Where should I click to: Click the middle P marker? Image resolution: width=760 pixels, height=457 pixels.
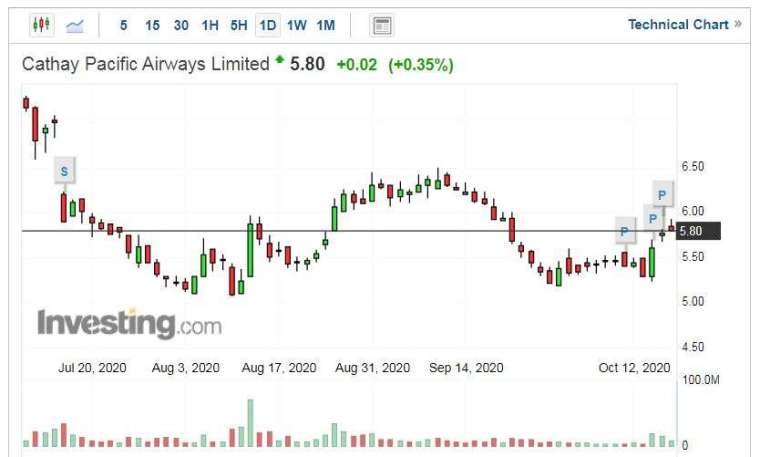click(653, 219)
